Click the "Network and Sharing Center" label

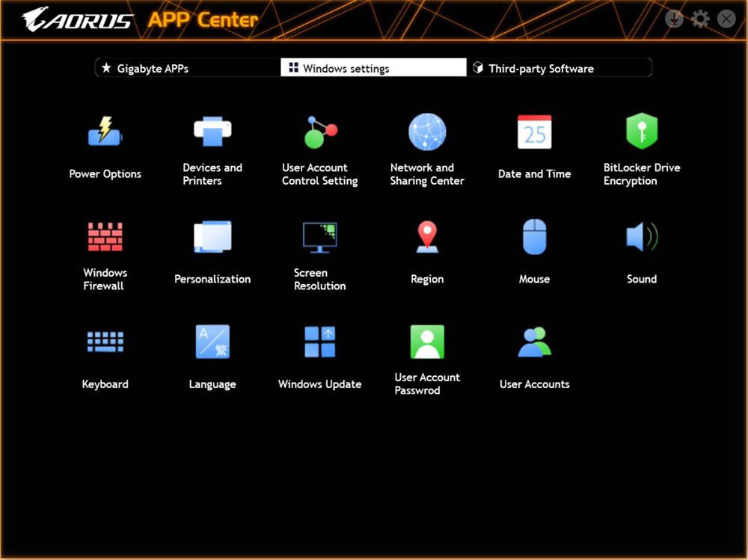(x=427, y=174)
